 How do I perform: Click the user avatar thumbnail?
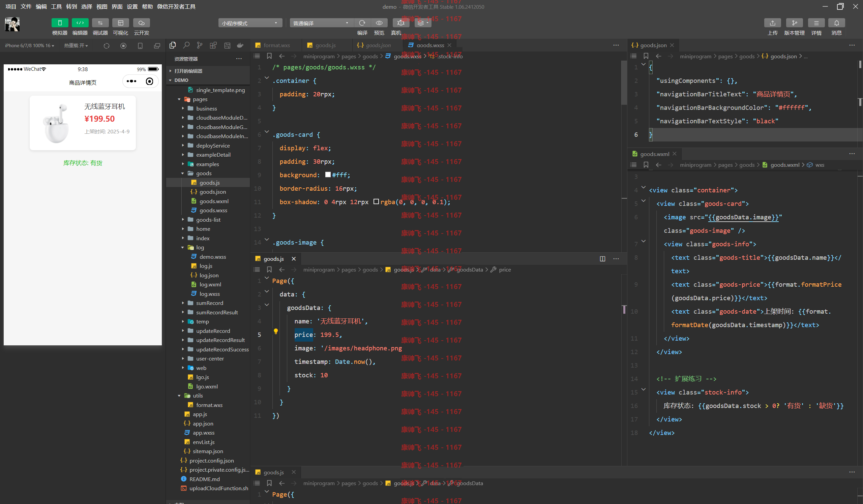click(12, 24)
